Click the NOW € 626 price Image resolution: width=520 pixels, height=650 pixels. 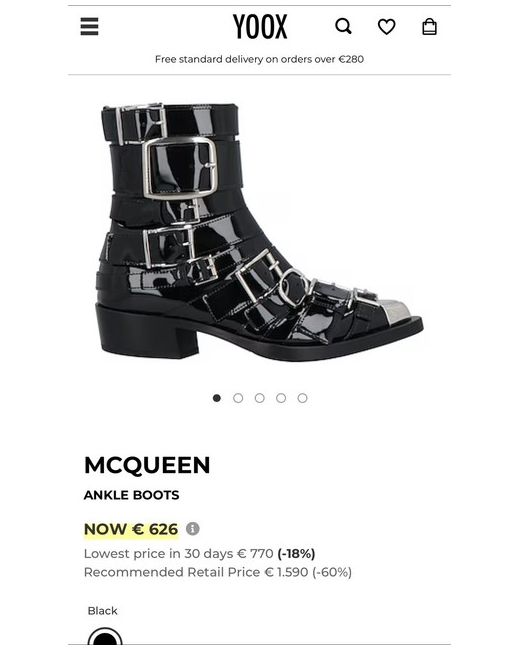131,529
